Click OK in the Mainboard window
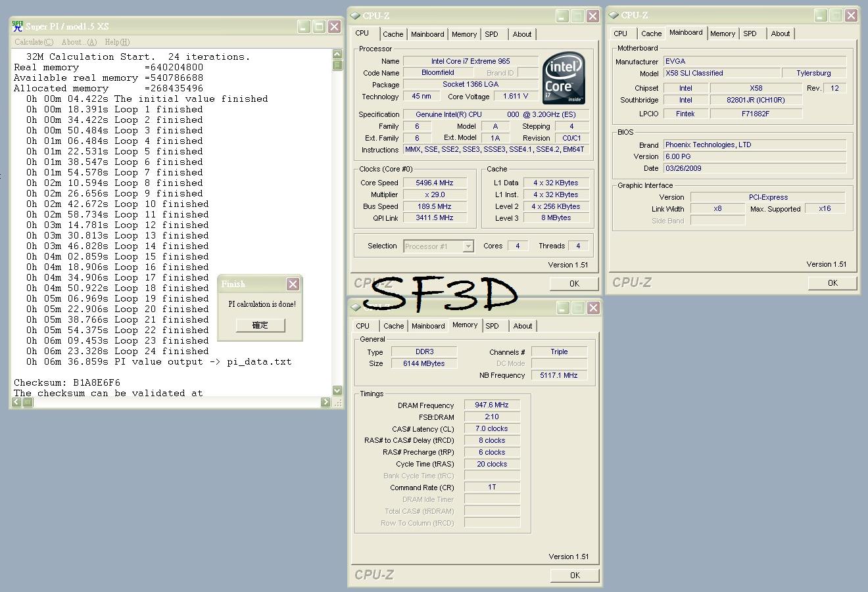This screenshot has height=592, width=868. click(x=832, y=283)
